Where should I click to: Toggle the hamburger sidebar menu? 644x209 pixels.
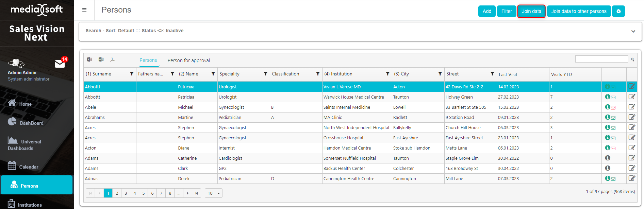tap(84, 10)
